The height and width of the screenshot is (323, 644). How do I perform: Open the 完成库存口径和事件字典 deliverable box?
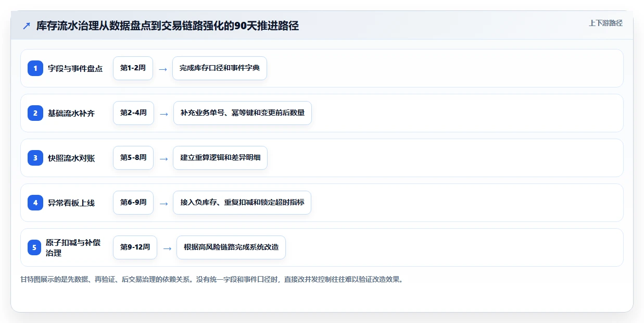pos(220,68)
